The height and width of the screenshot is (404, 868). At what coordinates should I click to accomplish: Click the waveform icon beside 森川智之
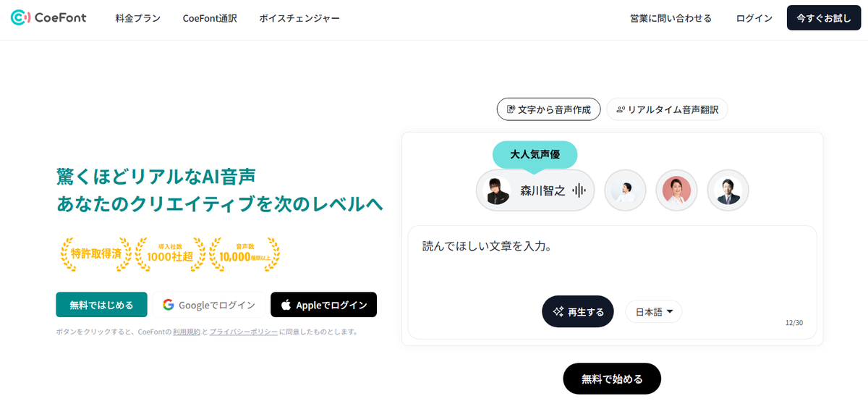pos(579,190)
